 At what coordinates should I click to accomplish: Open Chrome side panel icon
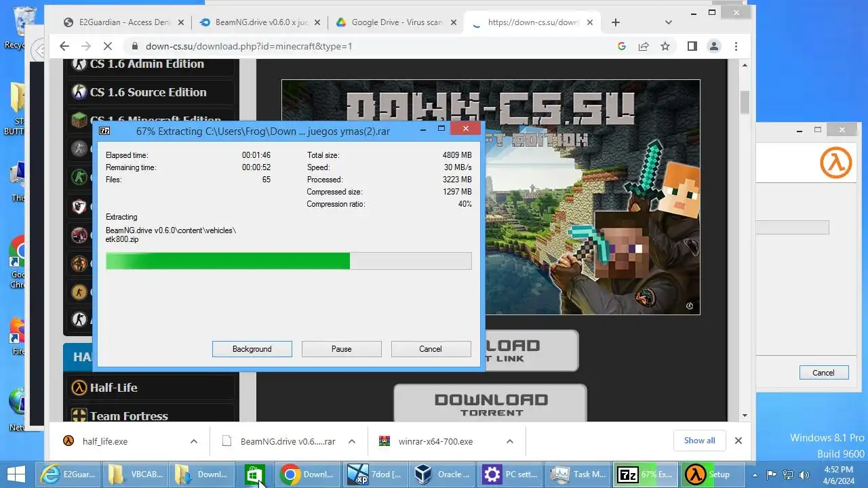point(692,46)
